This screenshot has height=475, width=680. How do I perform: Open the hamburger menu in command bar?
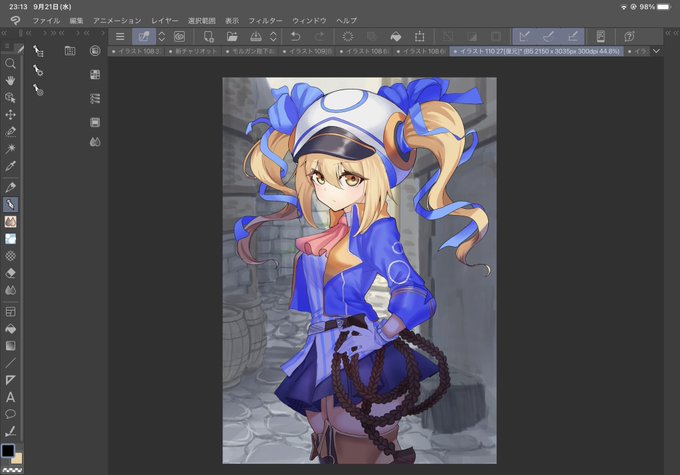120,36
